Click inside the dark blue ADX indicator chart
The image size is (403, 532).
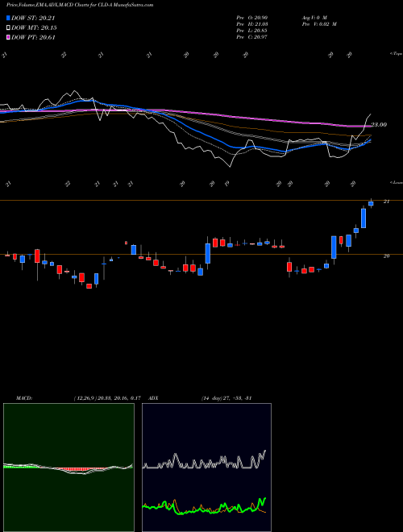tap(206, 468)
